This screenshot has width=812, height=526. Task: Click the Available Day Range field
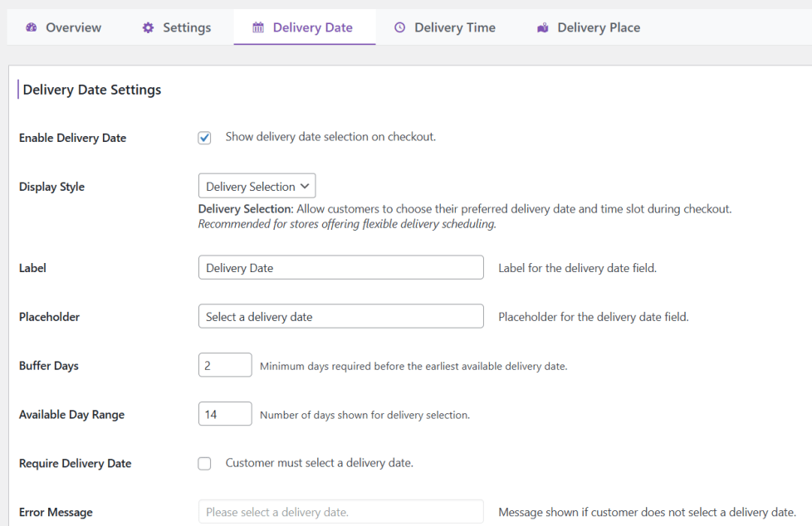tap(225, 414)
